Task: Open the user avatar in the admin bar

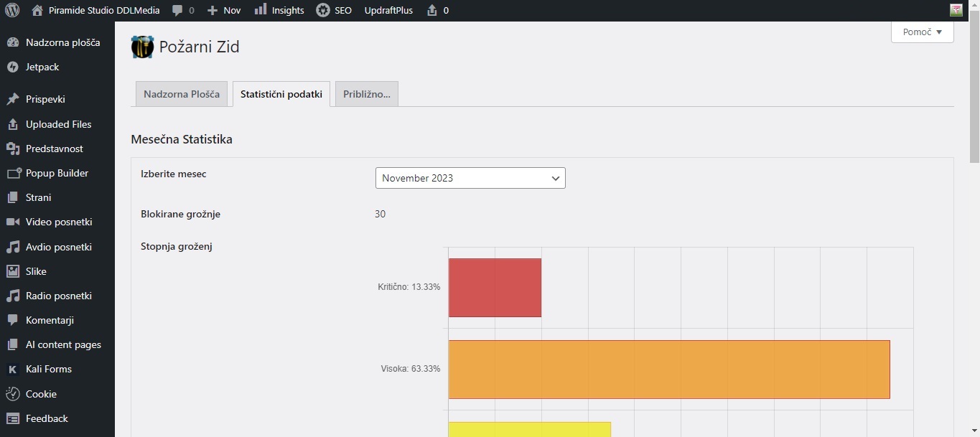Action: [956, 11]
